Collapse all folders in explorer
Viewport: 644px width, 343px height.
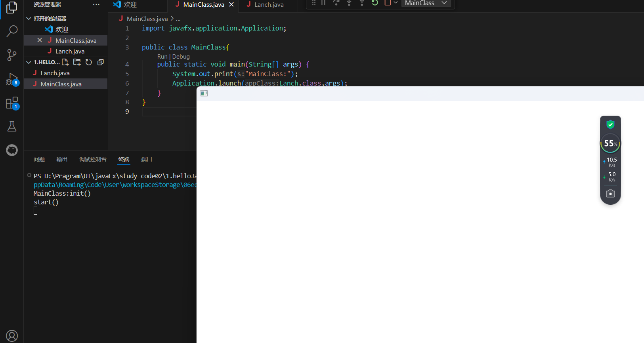click(101, 62)
